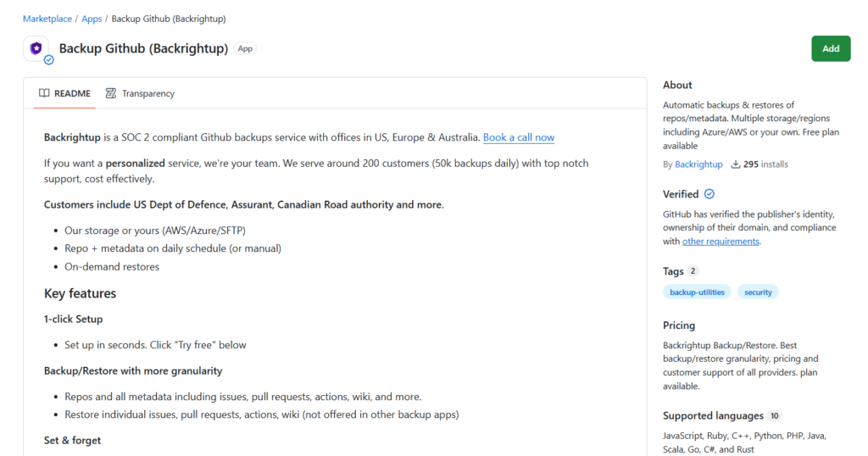Open the Marketplace breadcrumb link
This screenshot has height=456, width=868.
(47, 19)
